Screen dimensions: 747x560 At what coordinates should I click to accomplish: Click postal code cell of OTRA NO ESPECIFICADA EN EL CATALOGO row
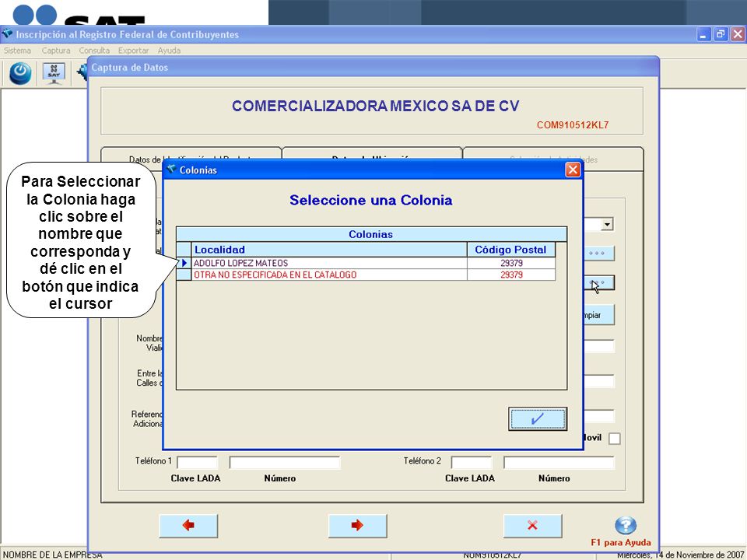coord(511,275)
